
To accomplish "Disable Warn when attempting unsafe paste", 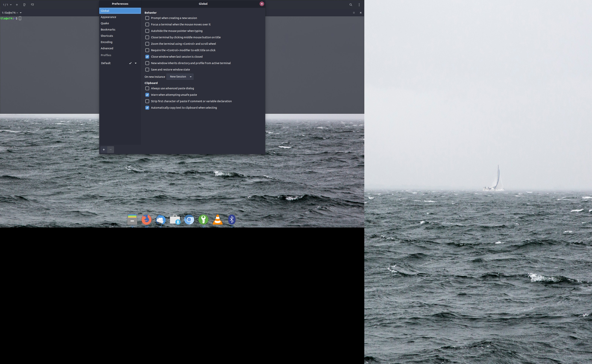I will [x=147, y=95].
